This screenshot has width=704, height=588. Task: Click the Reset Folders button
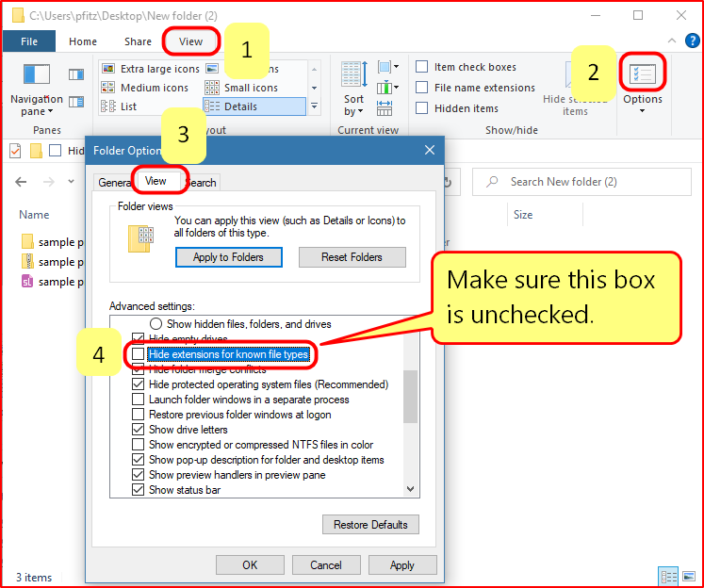352,257
